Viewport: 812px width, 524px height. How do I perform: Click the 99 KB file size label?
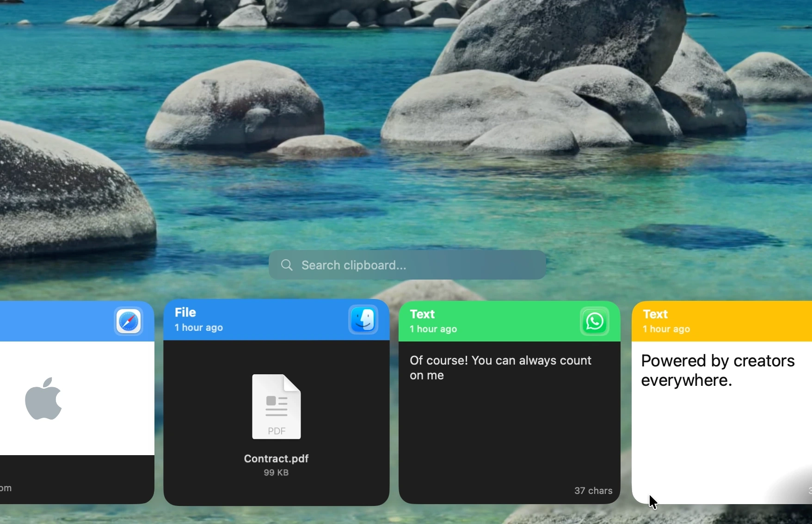277,473
